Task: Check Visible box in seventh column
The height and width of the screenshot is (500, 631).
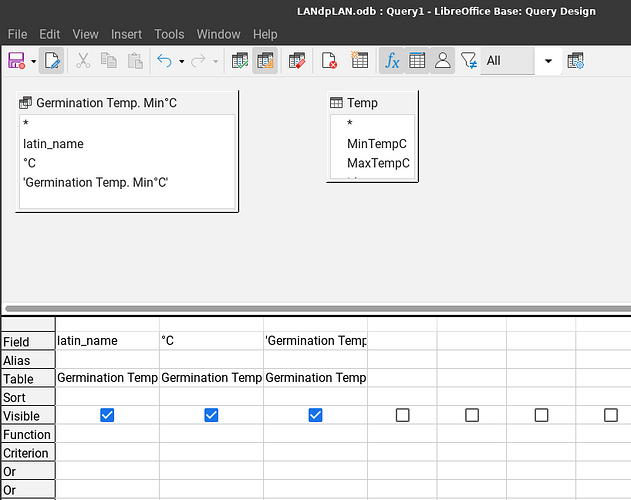Action: 611,415
